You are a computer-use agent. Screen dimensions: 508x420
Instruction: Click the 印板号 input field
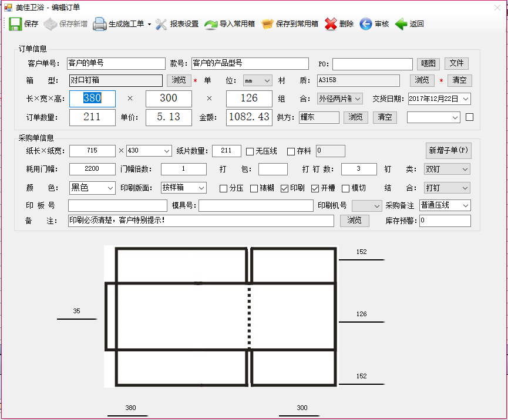click(117, 206)
